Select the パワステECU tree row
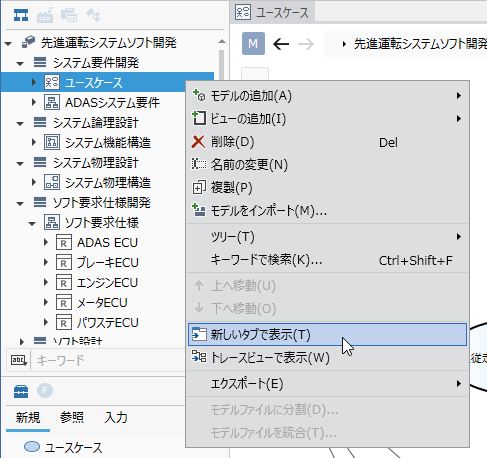Screen dimensions: 487x458 point(107,323)
